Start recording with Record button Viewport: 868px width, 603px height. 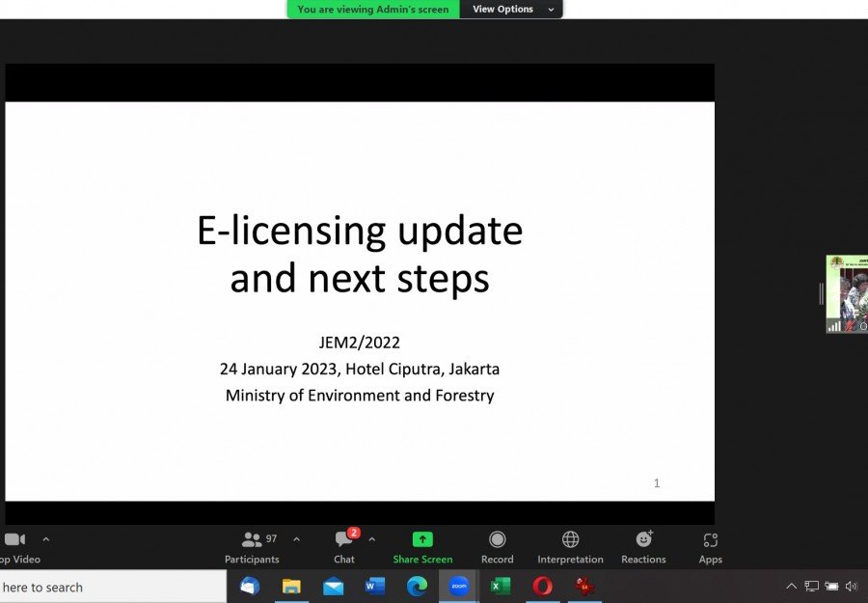[x=497, y=548]
